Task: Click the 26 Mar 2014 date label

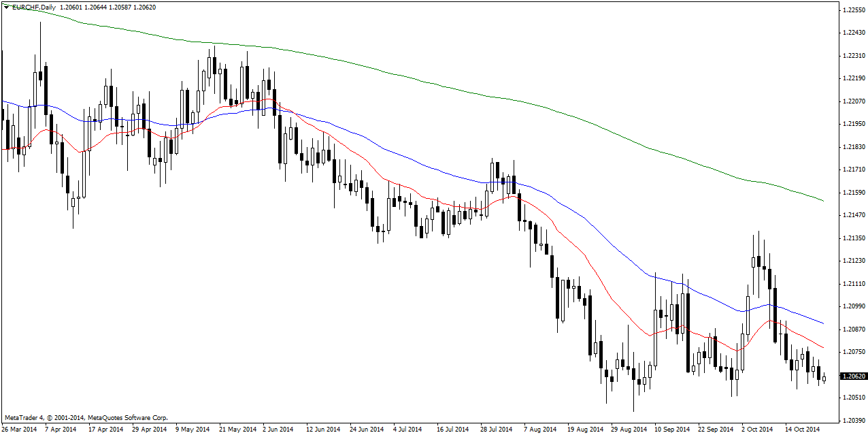Action: coord(20,430)
